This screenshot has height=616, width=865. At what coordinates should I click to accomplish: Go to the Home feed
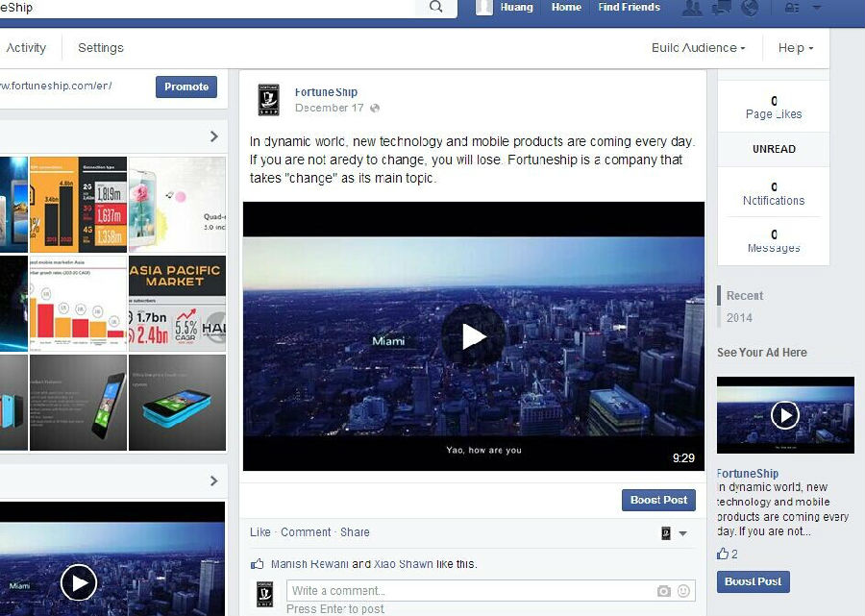[x=566, y=7]
